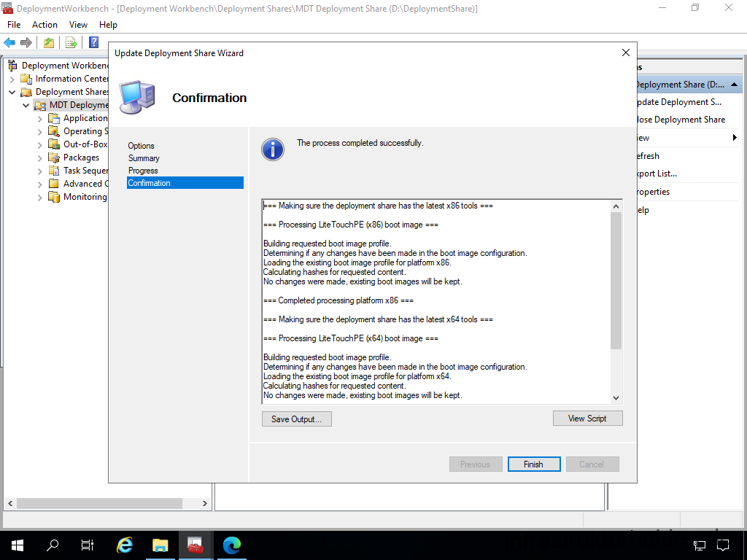This screenshot has width=747, height=560.
Task: Click the Export List toolbar icon
Action: [x=71, y=43]
